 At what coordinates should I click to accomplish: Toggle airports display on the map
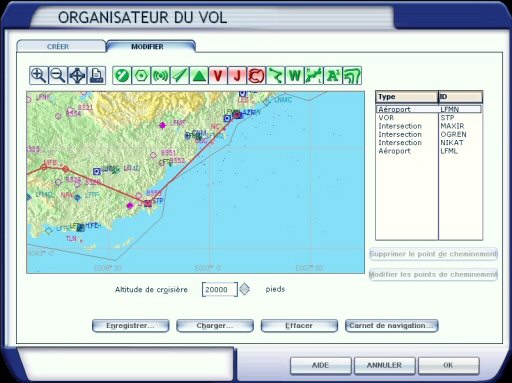pyautogui.click(x=122, y=75)
